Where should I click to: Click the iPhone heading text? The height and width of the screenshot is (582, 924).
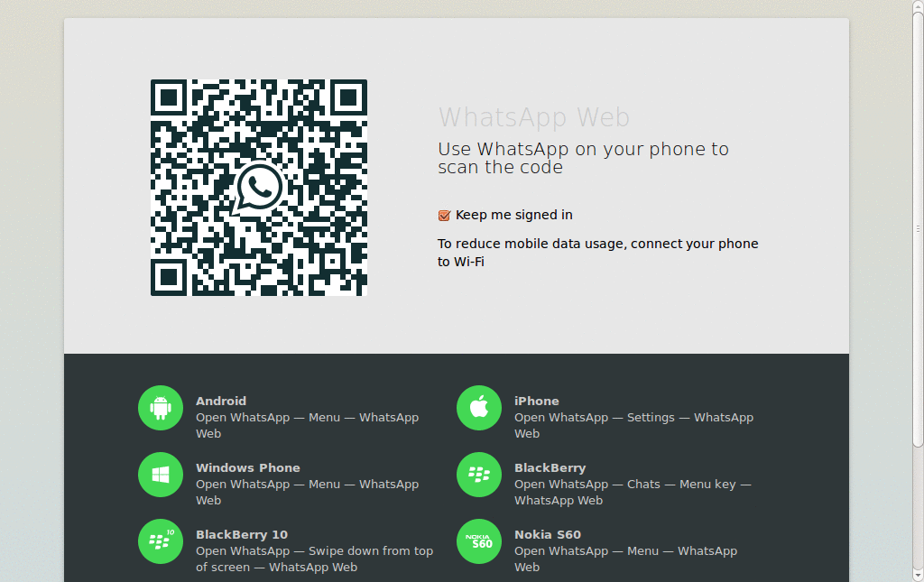point(536,402)
